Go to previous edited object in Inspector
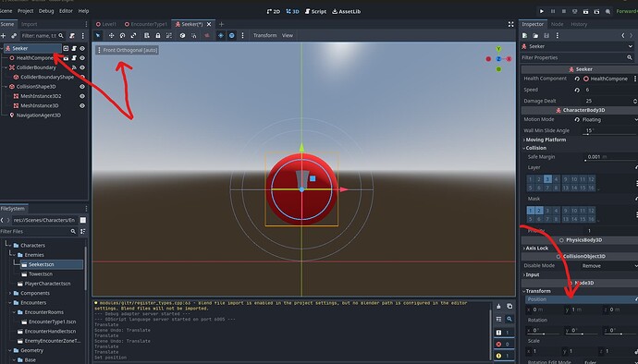The image size is (638, 364). coord(623,36)
